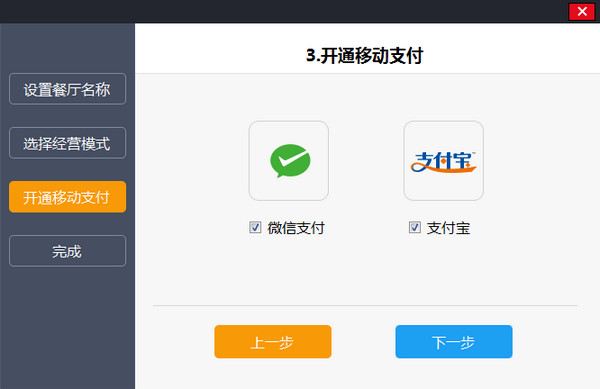Select the Alipay logo icon

pos(443,161)
